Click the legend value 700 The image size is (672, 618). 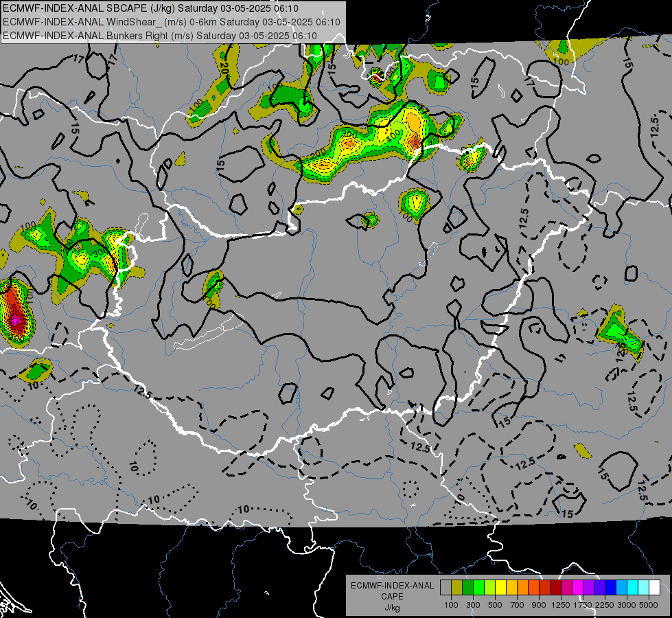pyautogui.click(x=518, y=605)
